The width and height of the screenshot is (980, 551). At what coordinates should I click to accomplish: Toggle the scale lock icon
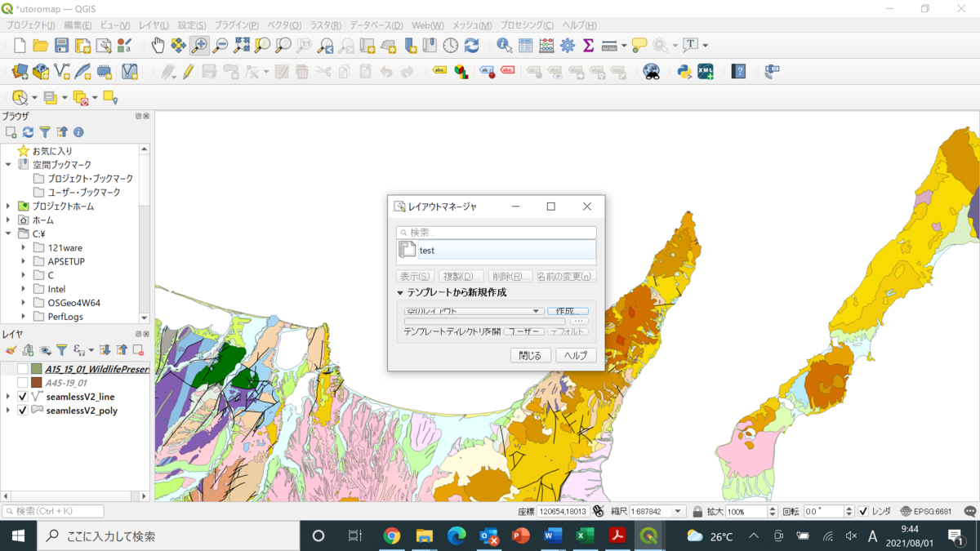tap(697, 512)
